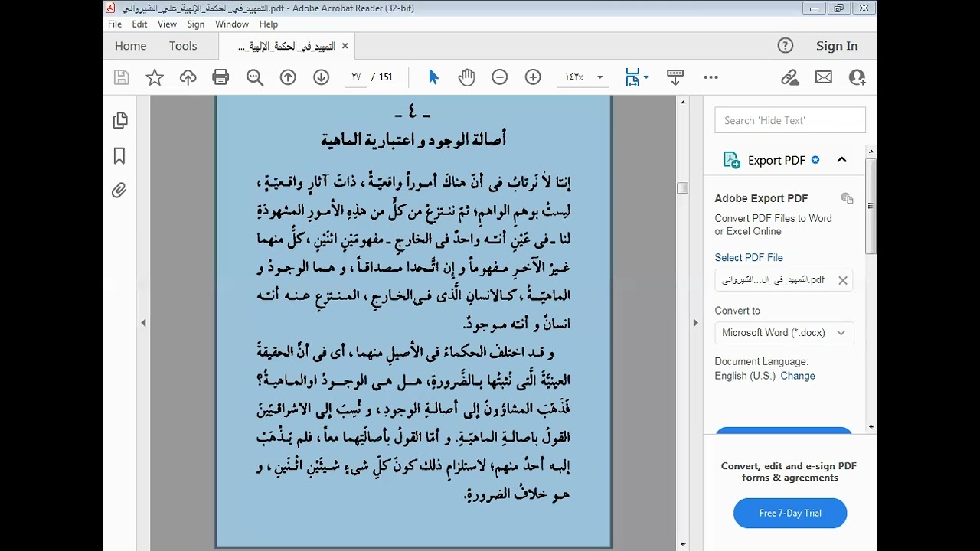Image resolution: width=980 pixels, height=551 pixels.
Task: Collapse the Export PDF section chevron
Action: [841, 160]
